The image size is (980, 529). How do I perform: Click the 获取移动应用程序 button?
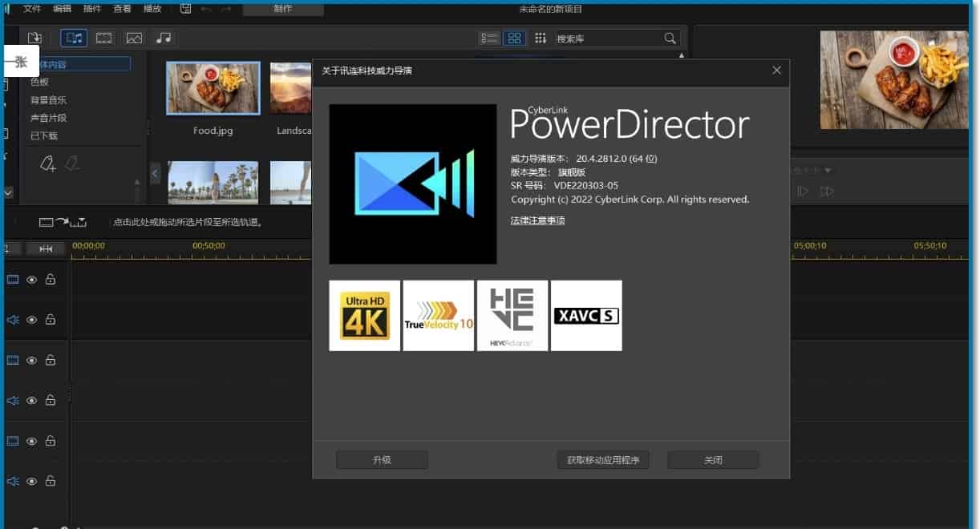(x=603, y=460)
